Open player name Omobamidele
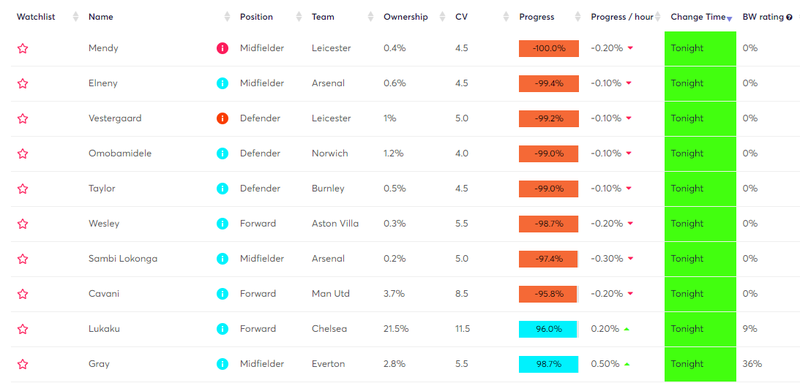800x383 pixels. click(120, 154)
